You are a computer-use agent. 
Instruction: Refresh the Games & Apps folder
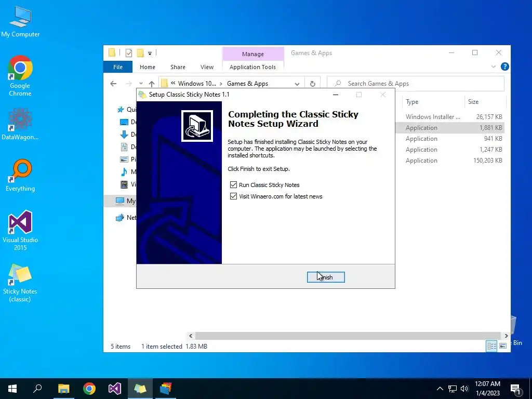(x=312, y=84)
